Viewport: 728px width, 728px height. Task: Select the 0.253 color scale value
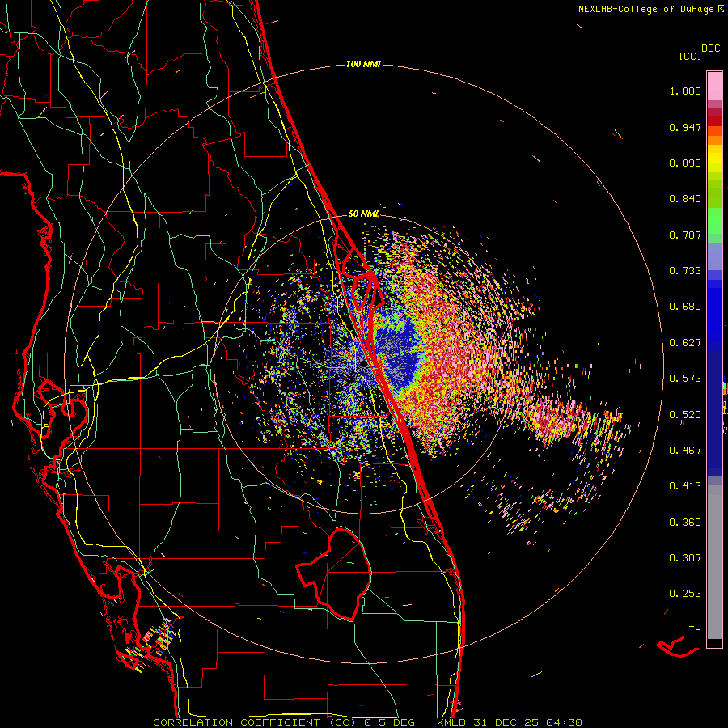[x=685, y=594]
